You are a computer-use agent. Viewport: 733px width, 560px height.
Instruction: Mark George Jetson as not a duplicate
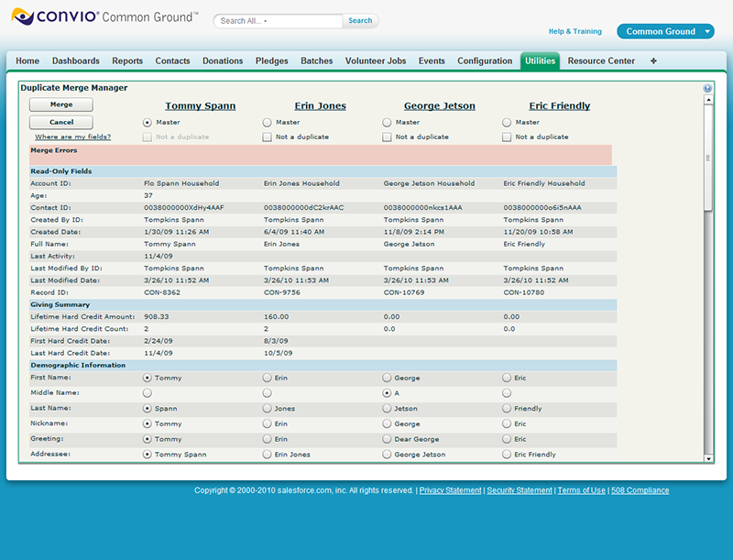[388, 137]
